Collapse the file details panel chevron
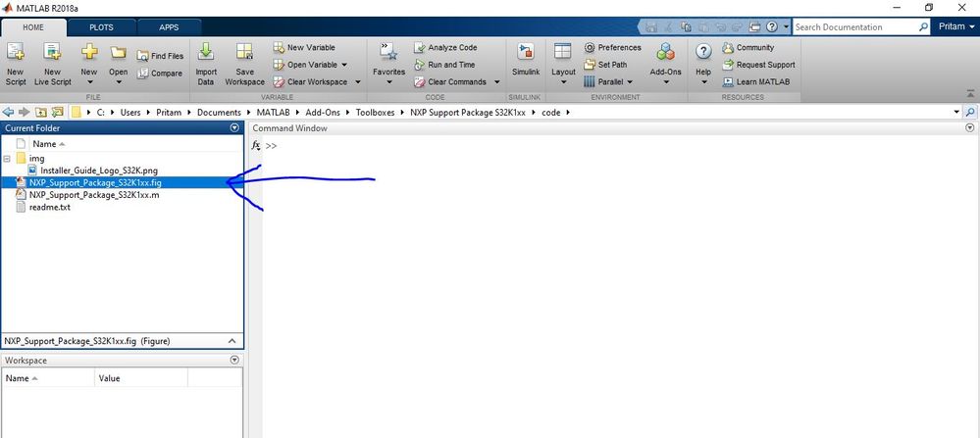 point(232,341)
